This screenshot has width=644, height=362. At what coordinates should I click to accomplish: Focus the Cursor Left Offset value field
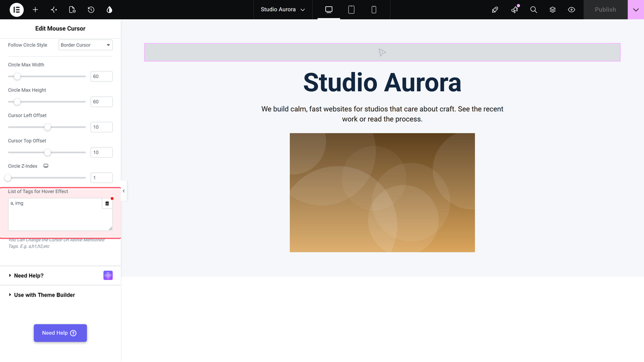coord(101,127)
